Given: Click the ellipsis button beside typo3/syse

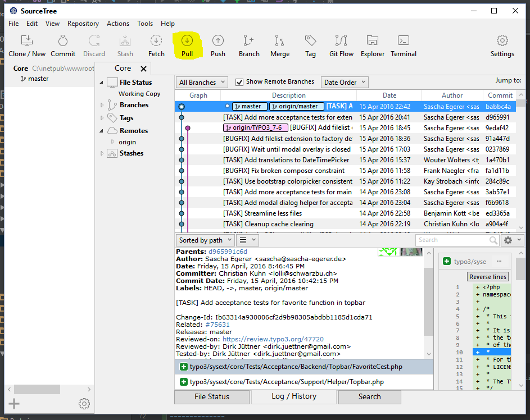Looking at the screenshot, I should [x=499, y=261].
